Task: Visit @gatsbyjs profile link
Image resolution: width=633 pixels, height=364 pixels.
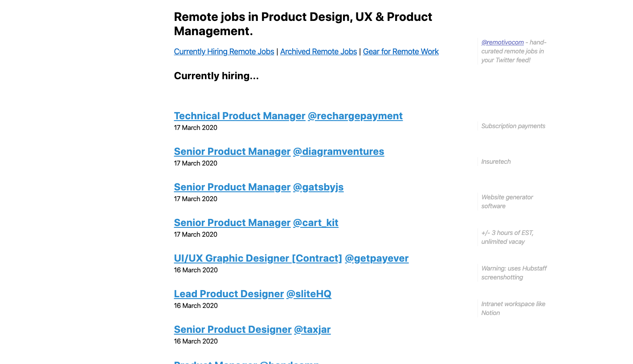Action: (319, 187)
